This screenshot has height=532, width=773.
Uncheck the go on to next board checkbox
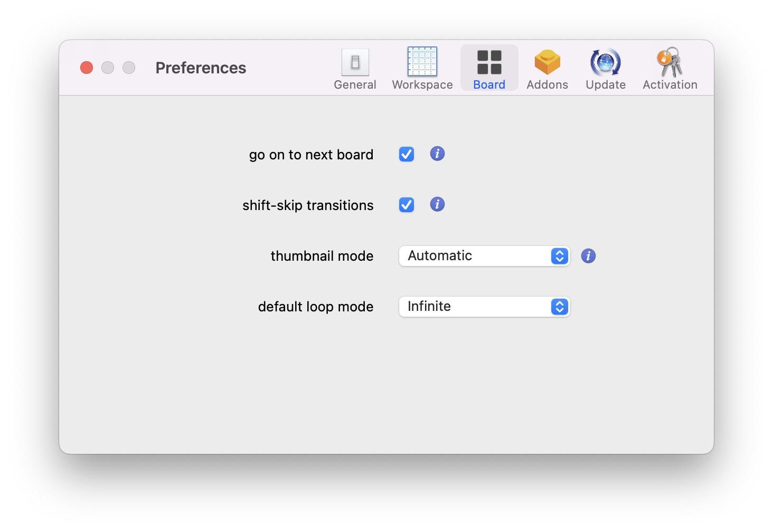tap(407, 154)
